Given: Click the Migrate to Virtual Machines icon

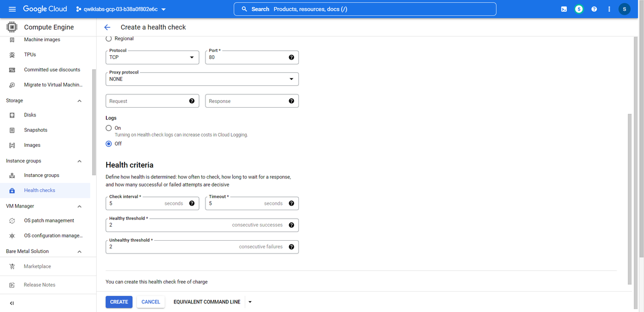Looking at the screenshot, I should point(12,85).
